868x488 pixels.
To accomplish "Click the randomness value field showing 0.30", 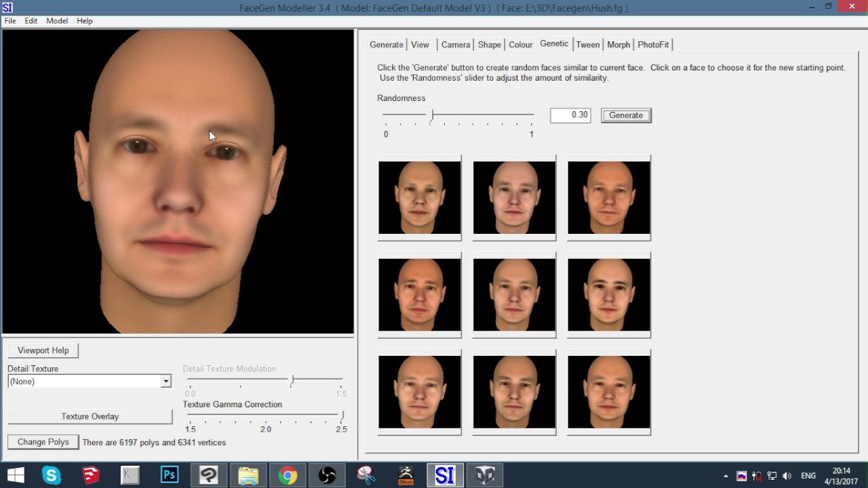I will tap(570, 115).
